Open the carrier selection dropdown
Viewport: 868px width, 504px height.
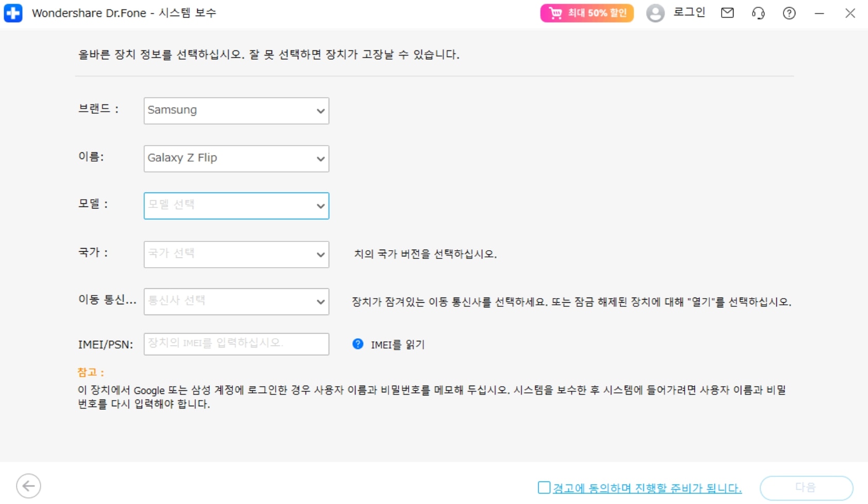236,302
